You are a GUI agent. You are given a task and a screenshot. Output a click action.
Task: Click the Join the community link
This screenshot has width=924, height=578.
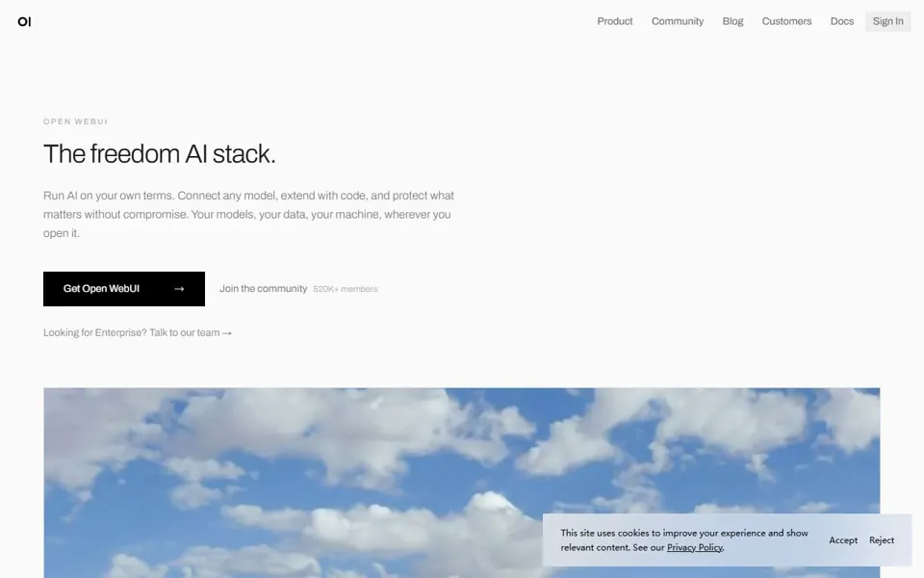tap(264, 289)
